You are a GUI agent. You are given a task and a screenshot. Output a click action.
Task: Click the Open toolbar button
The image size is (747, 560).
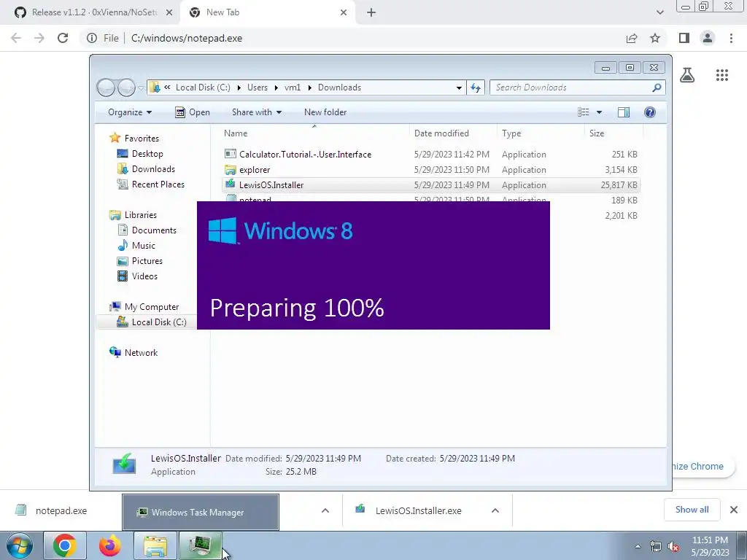click(193, 112)
